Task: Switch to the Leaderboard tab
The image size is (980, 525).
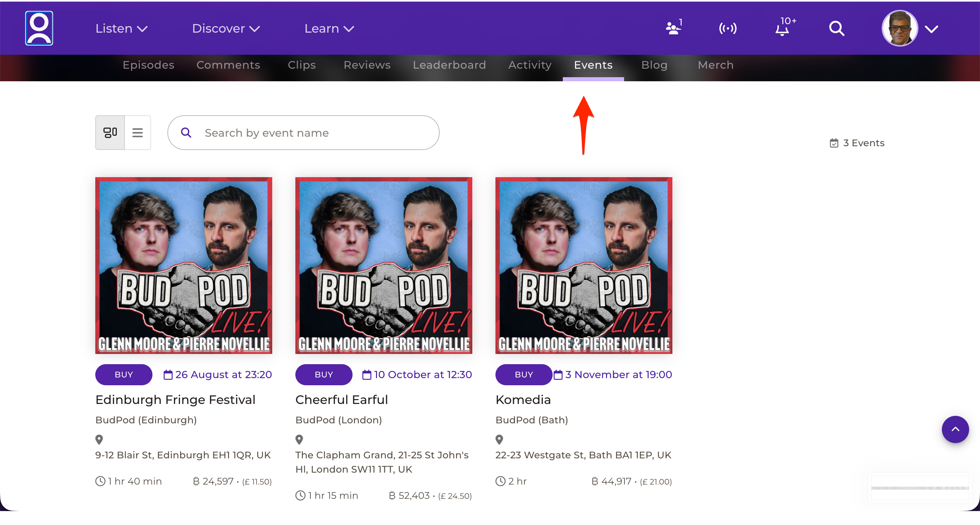Action: click(449, 65)
